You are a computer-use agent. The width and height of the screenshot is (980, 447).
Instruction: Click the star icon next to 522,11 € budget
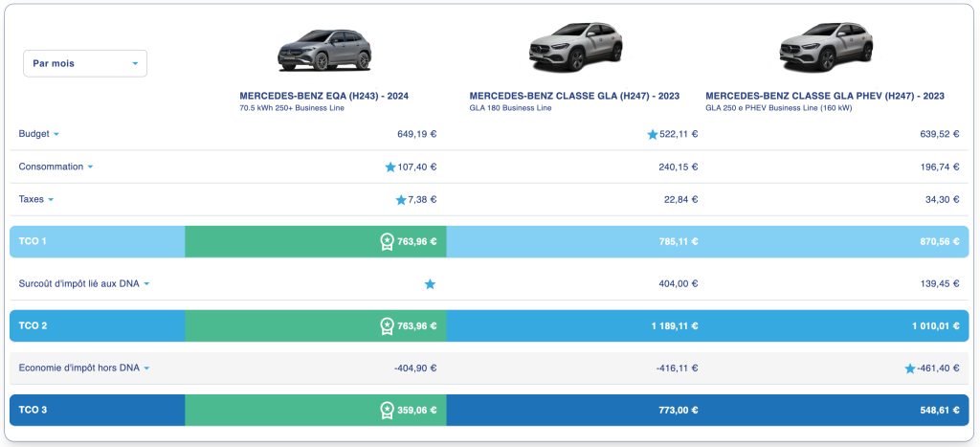(x=653, y=134)
